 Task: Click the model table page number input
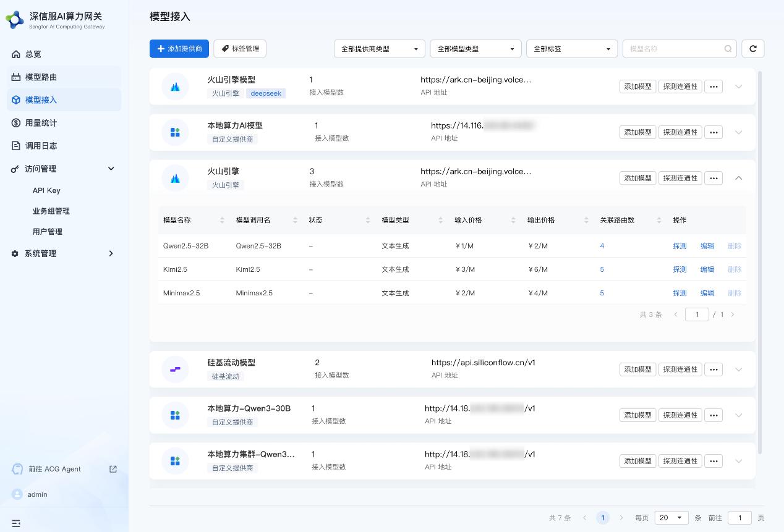tap(697, 315)
